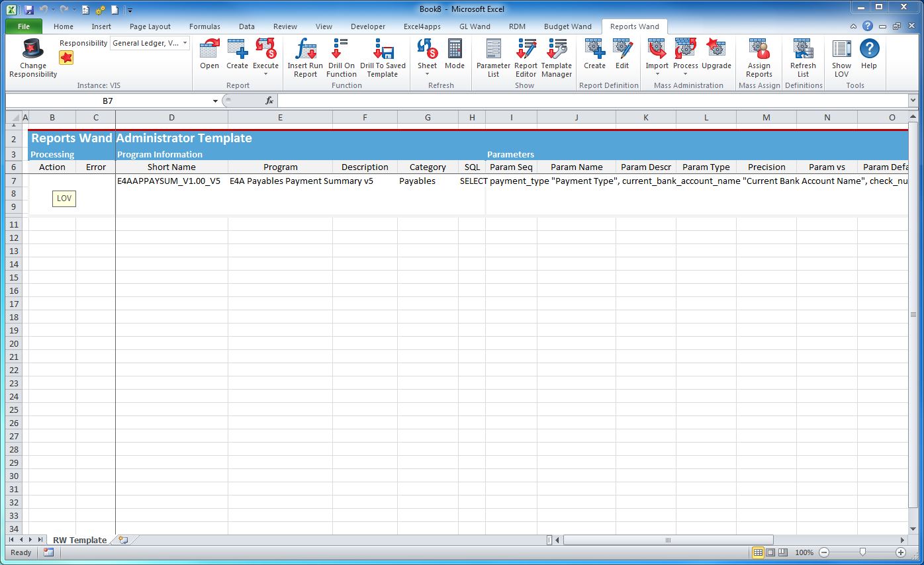Click the Excel help question mark icon
The height and width of the screenshot is (565, 924).
tap(868, 26)
